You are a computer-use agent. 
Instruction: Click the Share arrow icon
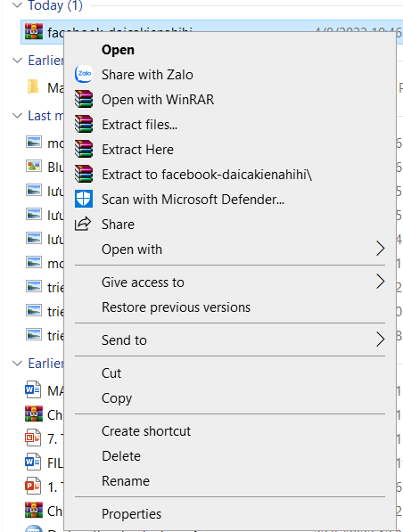point(83,224)
